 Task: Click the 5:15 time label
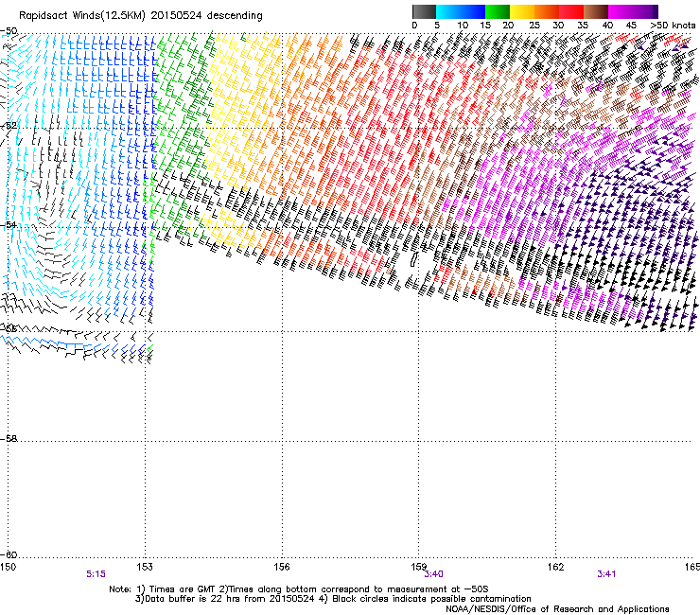coord(96,574)
